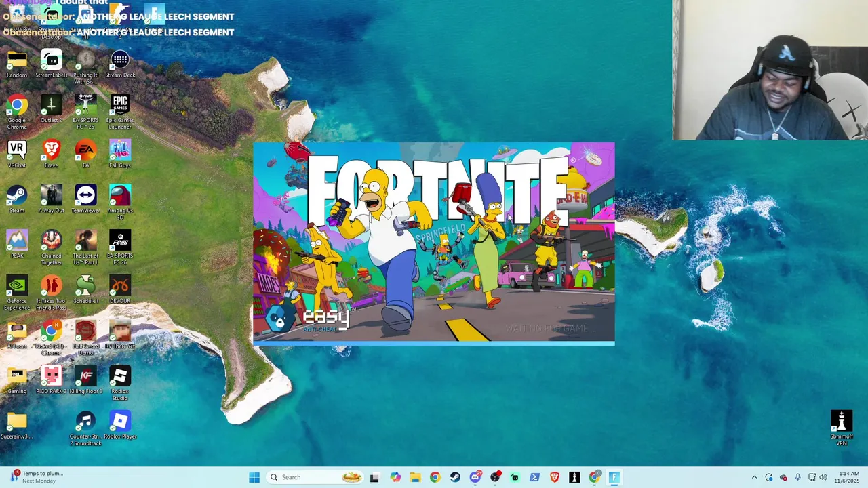The height and width of the screenshot is (488, 868).
Task: Open File Explorer on the taskbar
Action: [415, 477]
